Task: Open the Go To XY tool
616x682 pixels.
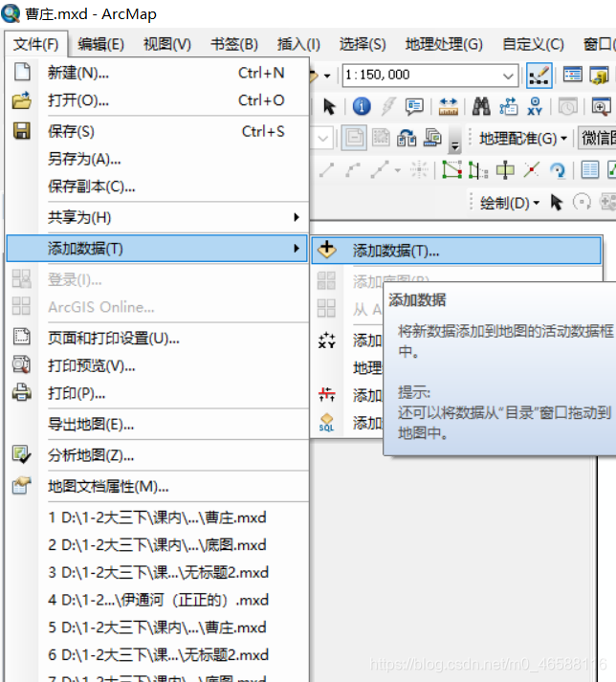Action: (x=535, y=106)
